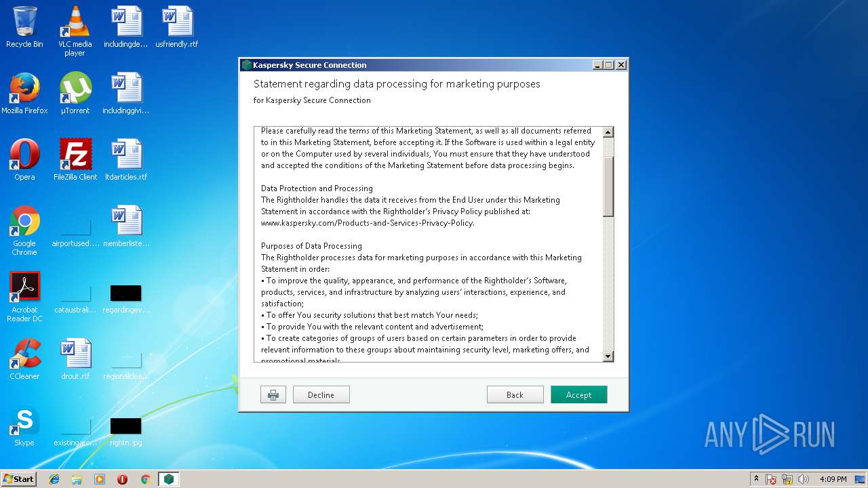Close the Kaspersky Secure Connection window
Viewport: 868px width, 488px height.
(620, 65)
